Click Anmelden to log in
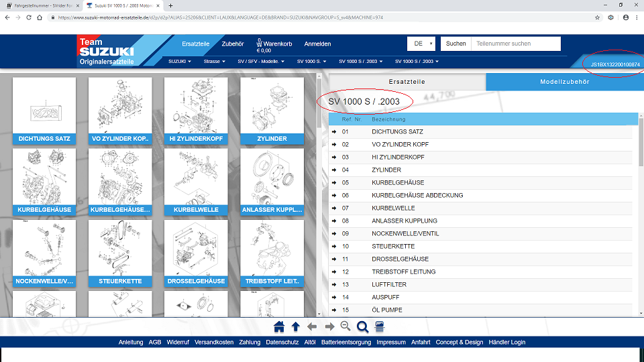The height and width of the screenshot is (362, 644). tap(317, 44)
